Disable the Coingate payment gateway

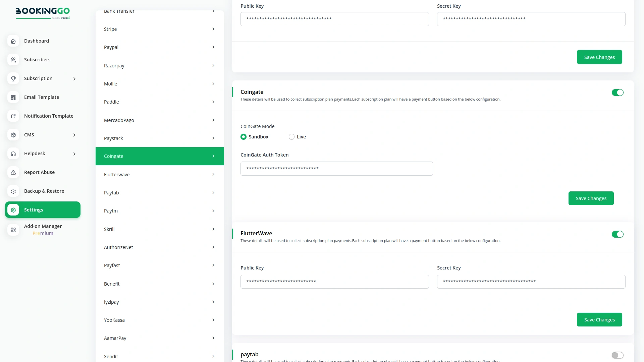(618, 93)
